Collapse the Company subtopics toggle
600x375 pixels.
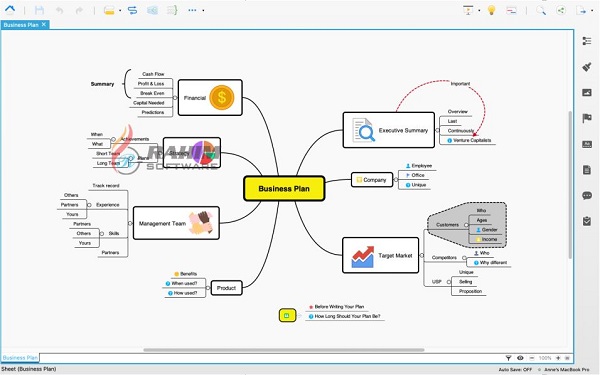click(x=396, y=179)
